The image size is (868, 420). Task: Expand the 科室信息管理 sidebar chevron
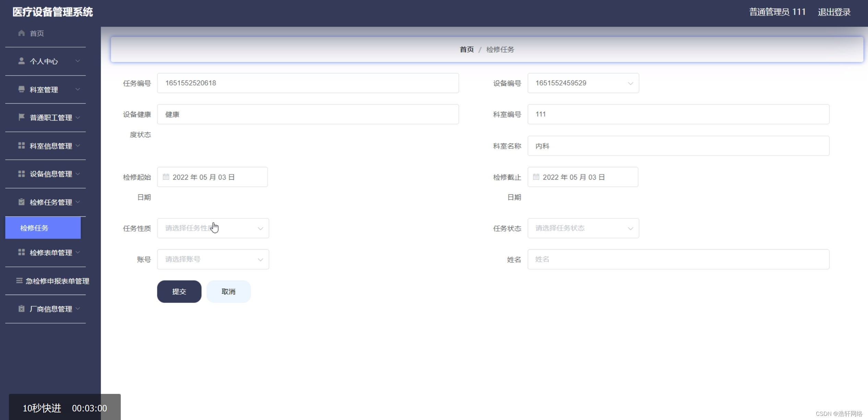coord(78,146)
